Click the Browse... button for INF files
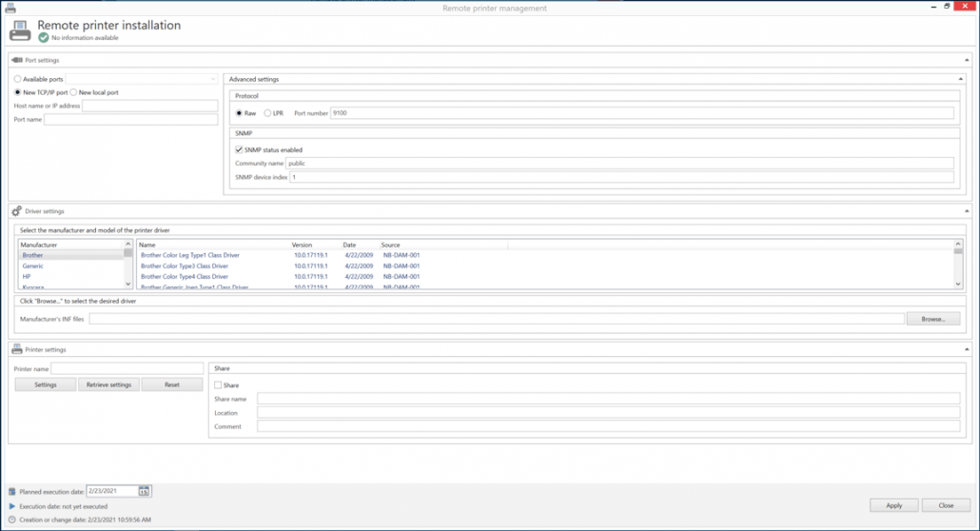 coord(933,319)
